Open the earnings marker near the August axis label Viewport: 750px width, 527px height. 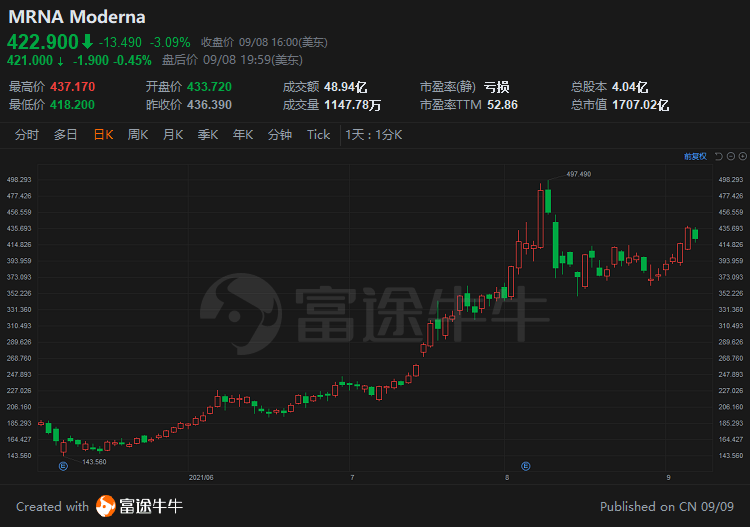[526, 466]
